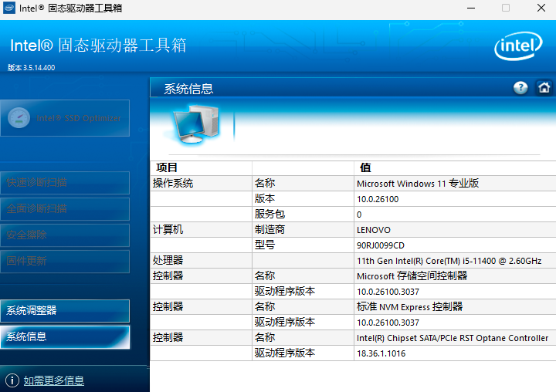Click Microsoft 存储空间控制器 value
This screenshot has height=392, width=556.
coord(412,275)
